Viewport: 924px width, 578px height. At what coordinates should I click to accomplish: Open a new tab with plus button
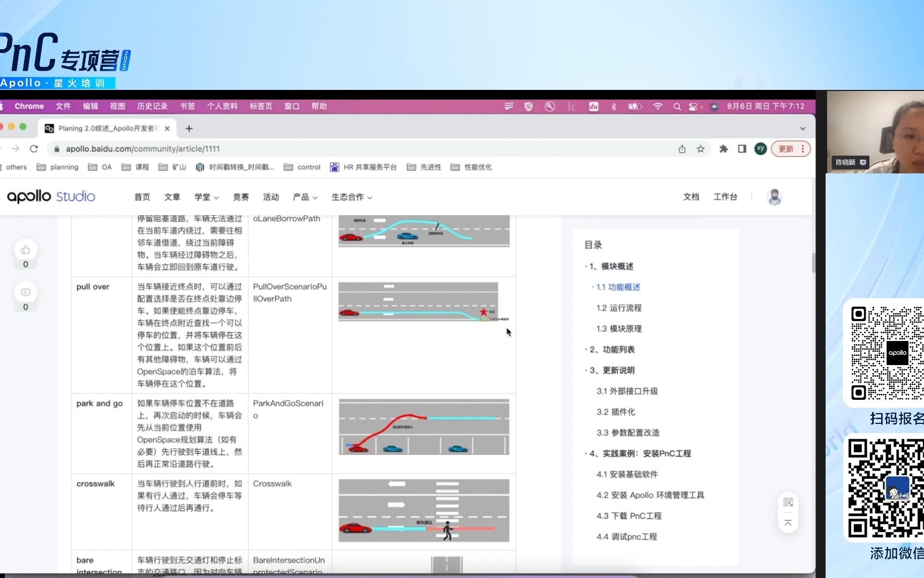(189, 128)
